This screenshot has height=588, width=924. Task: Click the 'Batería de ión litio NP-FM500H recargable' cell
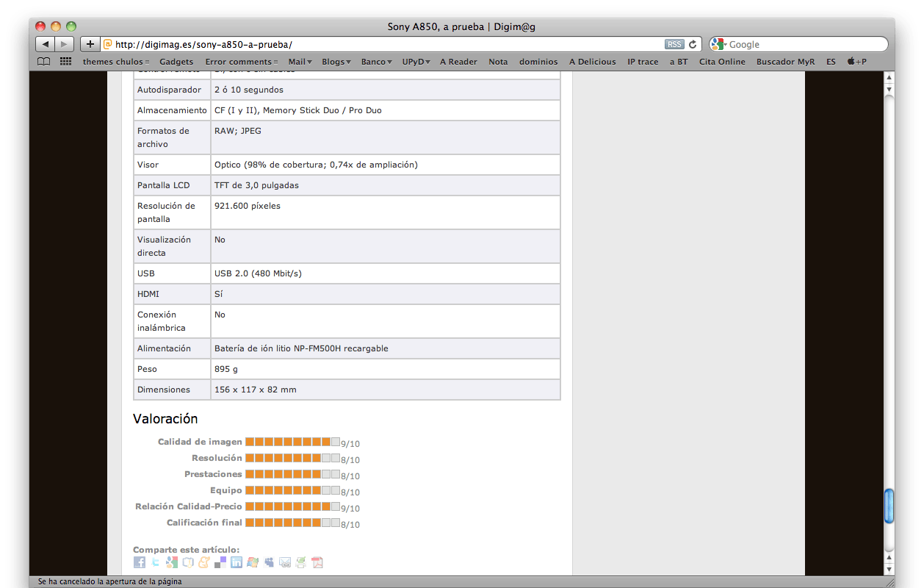coord(386,348)
